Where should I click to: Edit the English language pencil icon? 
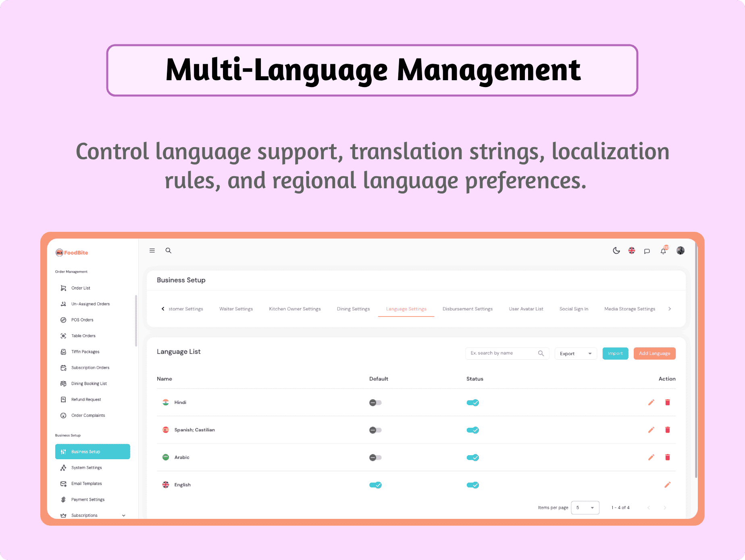tap(668, 485)
